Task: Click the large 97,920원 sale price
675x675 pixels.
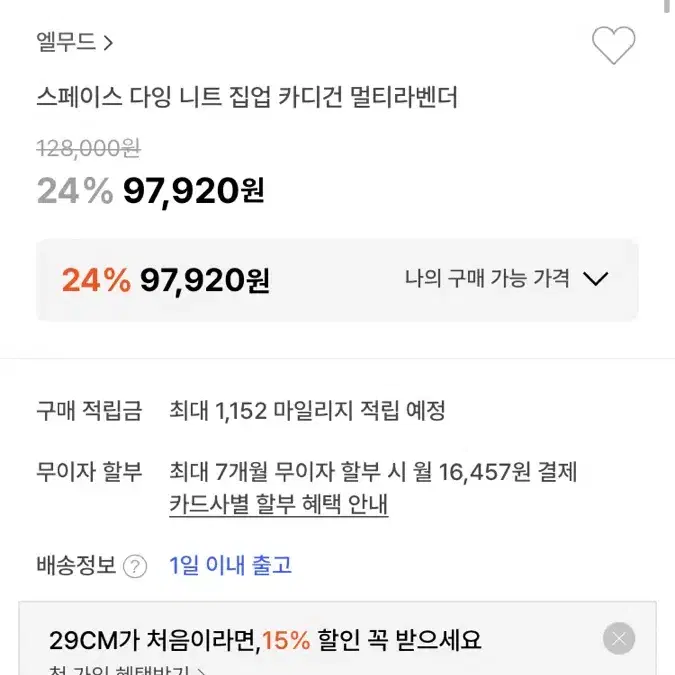Action: click(x=194, y=191)
